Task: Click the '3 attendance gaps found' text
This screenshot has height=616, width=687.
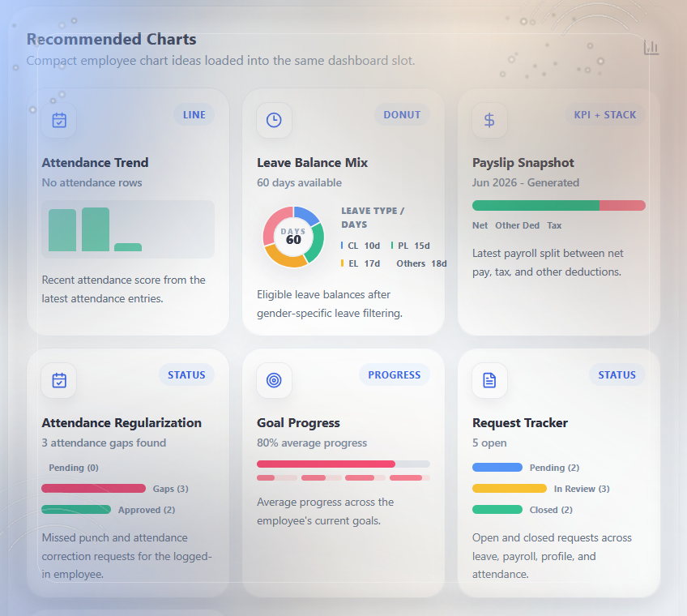Action: click(x=104, y=443)
